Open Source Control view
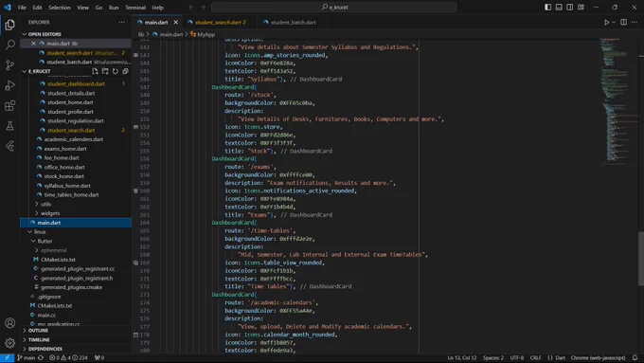 (x=9, y=65)
